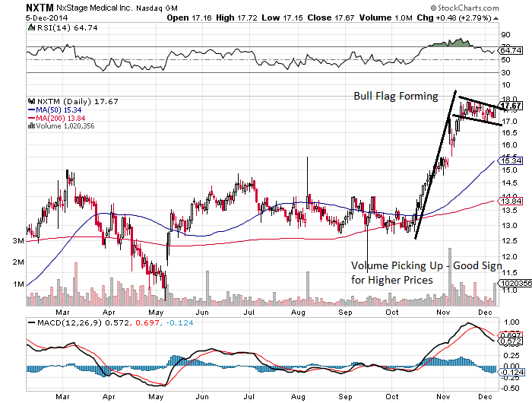Click the 13.0 price axis label

click(x=510, y=225)
